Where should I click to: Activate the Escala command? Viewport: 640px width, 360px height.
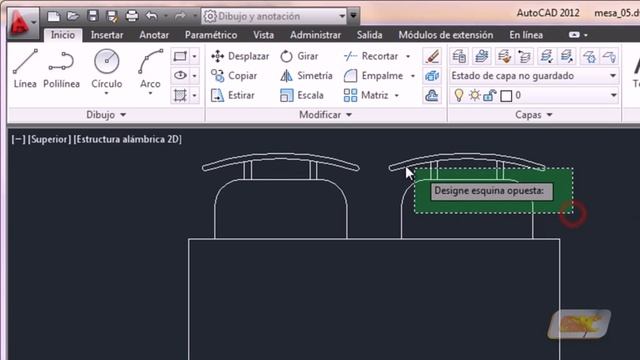click(x=302, y=95)
